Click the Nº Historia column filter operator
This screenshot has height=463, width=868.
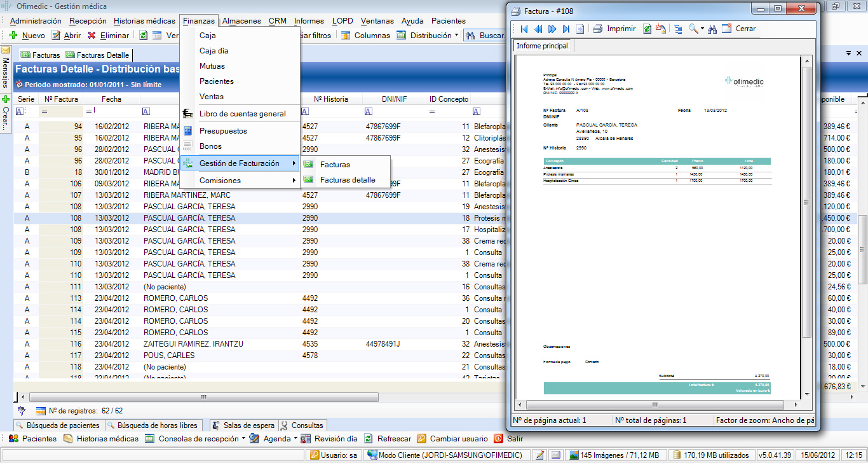(x=306, y=112)
